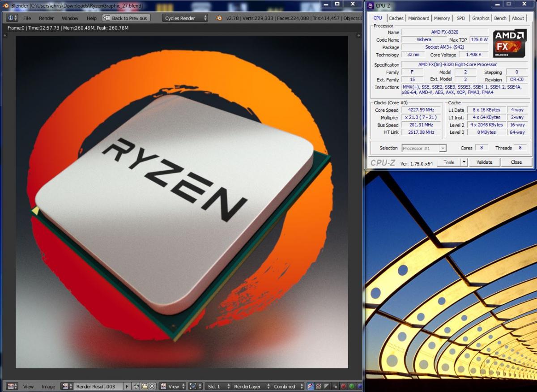Click the Back to Previous button
The width and height of the screenshot is (537, 392).
[126, 18]
